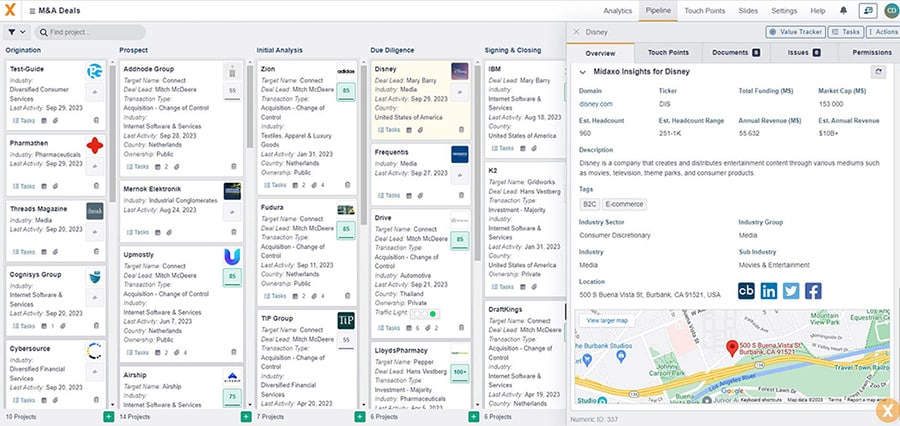Screen dimensions: 900x426
Task: Open the Upmostly logo thumbnail
Action: (232, 257)
